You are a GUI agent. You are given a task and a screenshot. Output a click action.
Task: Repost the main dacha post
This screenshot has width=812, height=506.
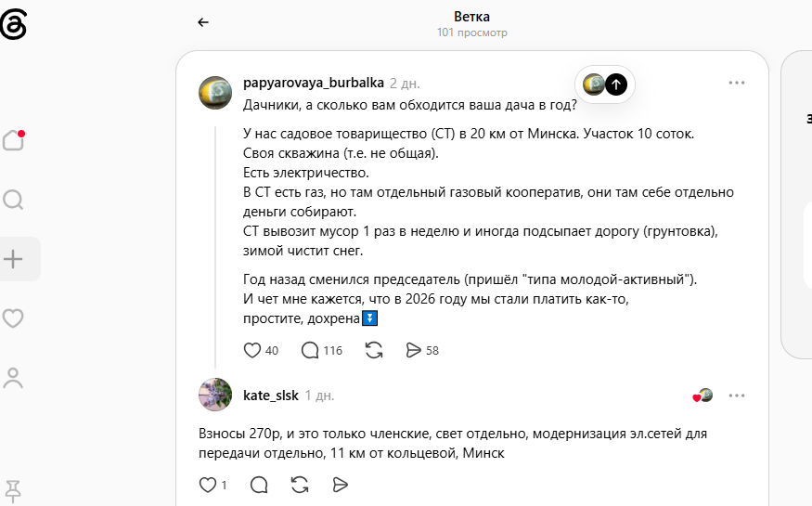coord(374,351)
